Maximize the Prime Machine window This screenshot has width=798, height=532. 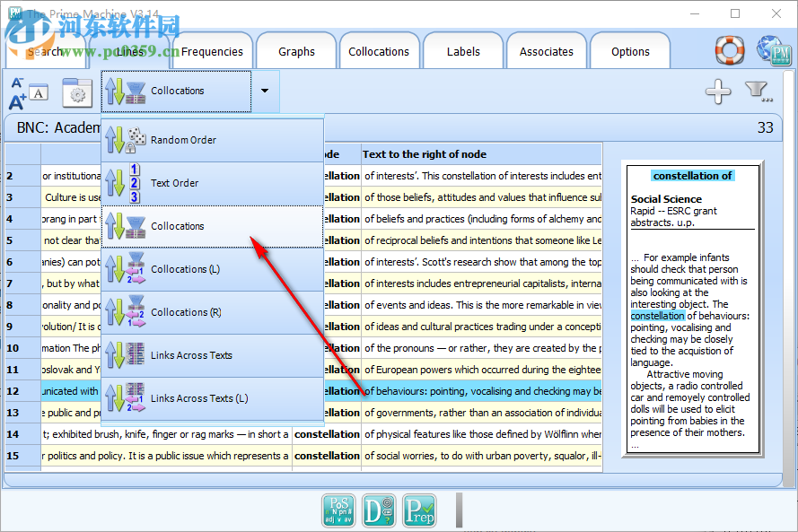click(x=735, y=13)
